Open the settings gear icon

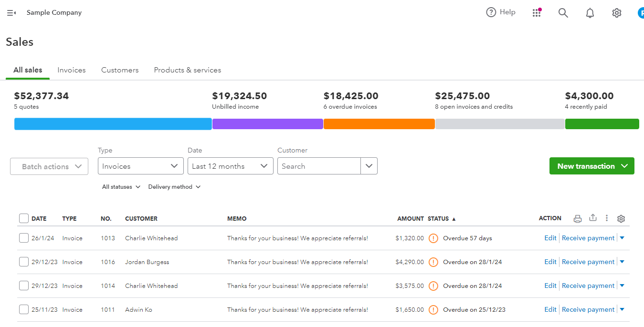616,13
